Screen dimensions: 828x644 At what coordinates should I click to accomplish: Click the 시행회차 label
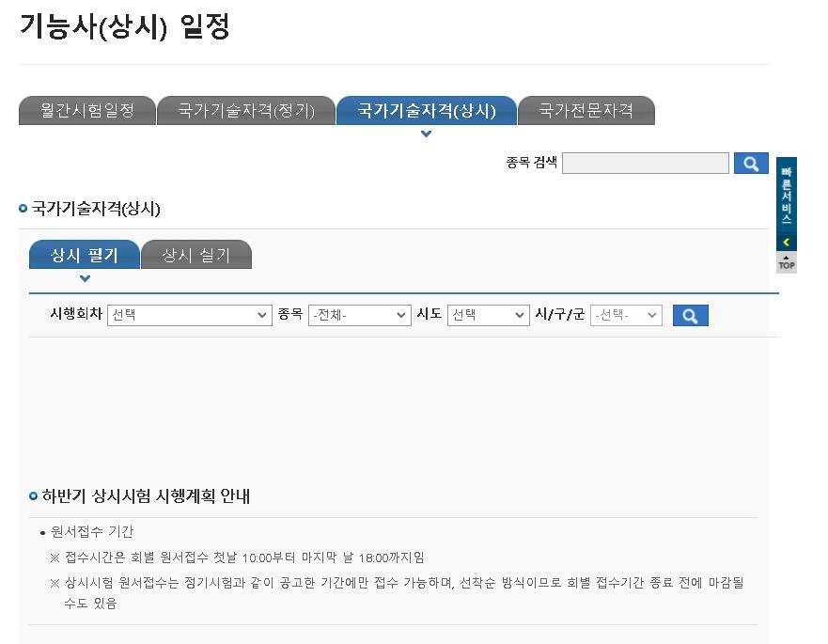pos(76,314)
